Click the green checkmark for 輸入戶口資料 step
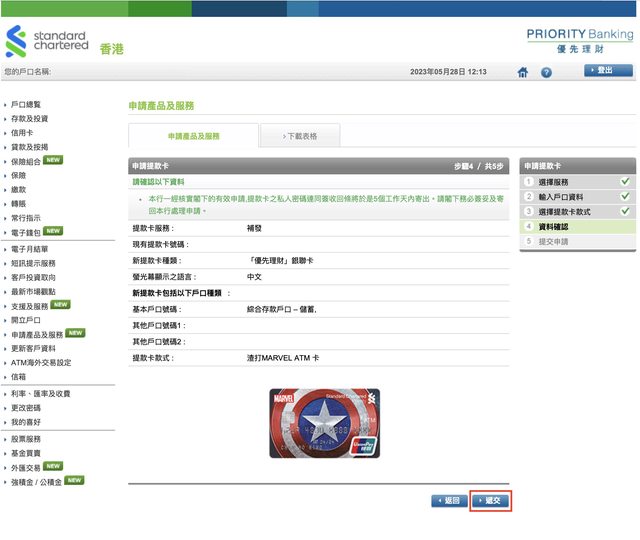This screenshot has height=540, width=640. pos(624,197)
